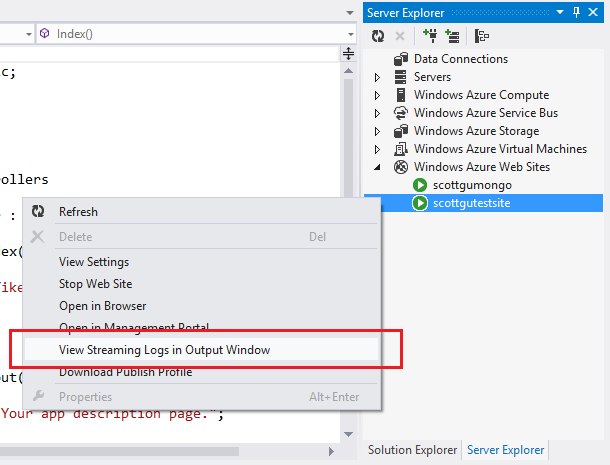
Task: Click the editor vertical scrollbar down arrow
Action: (349, 434)
